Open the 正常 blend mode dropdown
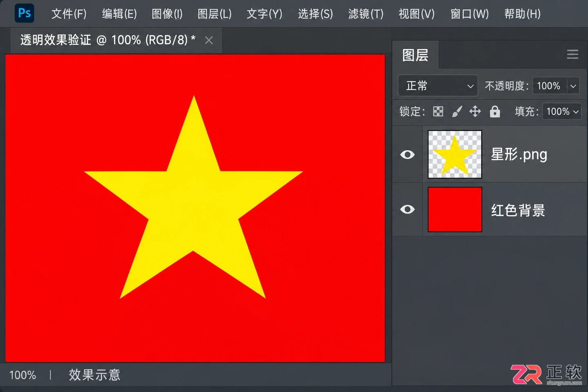The width and height of the screenshot is (588, 392). pyautogui.click(x=438, y=86)
